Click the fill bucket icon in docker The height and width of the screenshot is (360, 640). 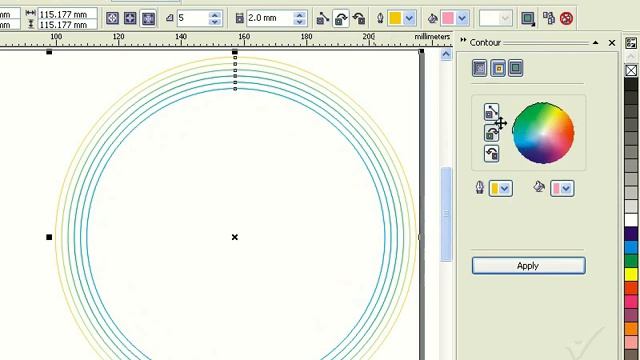click(539, 187)
